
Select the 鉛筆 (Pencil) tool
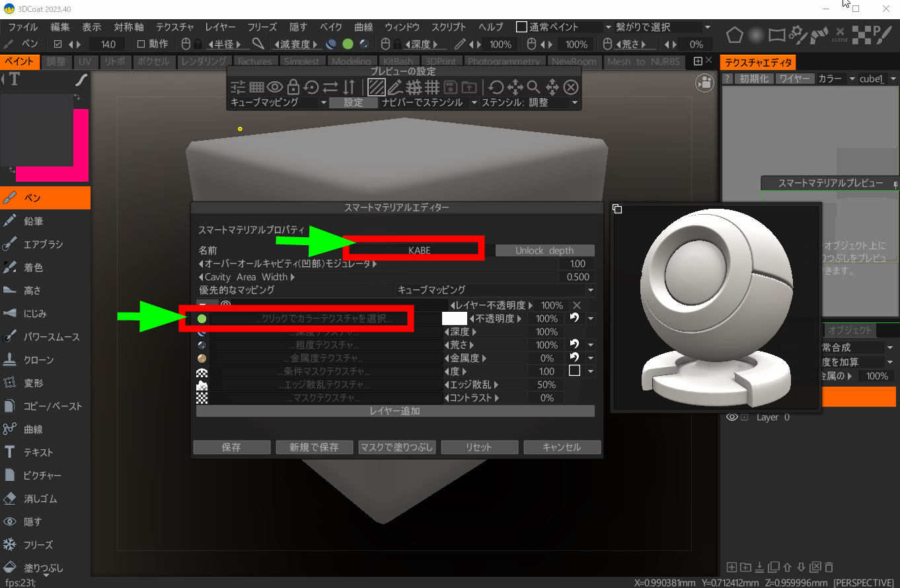pyautogui.click(x=33, y=221)
